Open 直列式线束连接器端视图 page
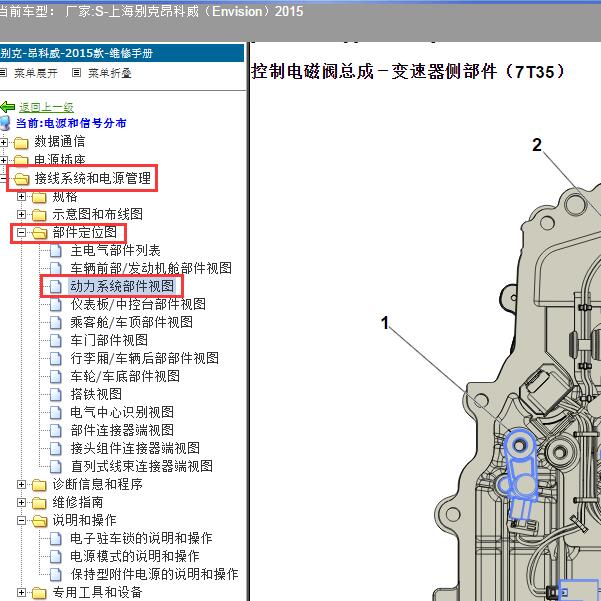 141,466
